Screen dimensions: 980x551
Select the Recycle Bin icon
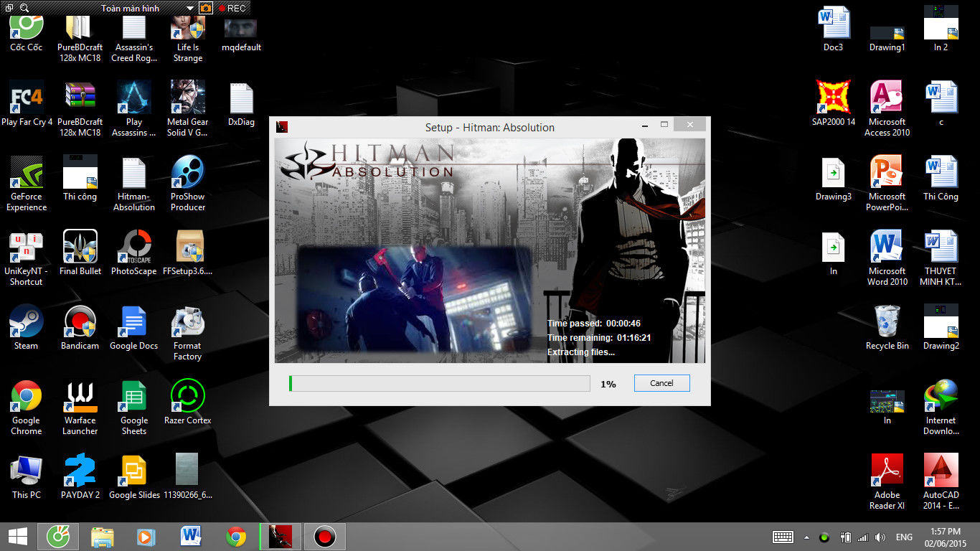(x=887, y=322)
